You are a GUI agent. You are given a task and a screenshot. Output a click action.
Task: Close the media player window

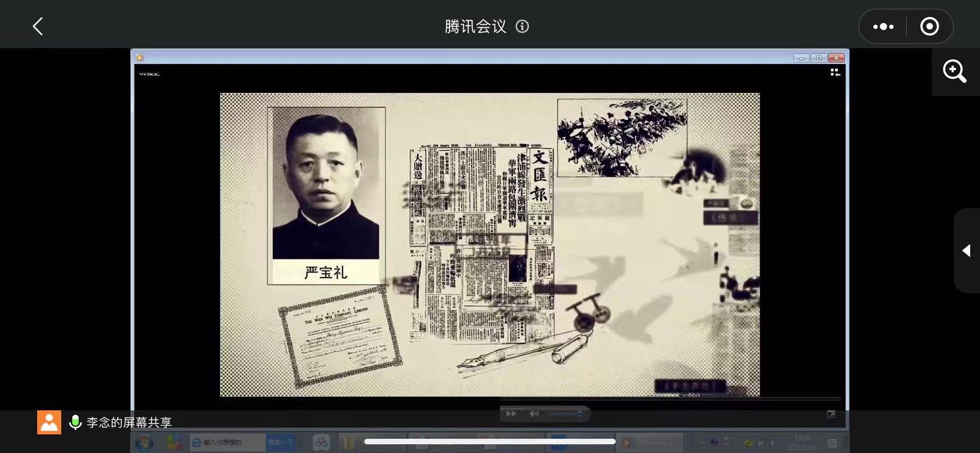click(x=836, y=58)
